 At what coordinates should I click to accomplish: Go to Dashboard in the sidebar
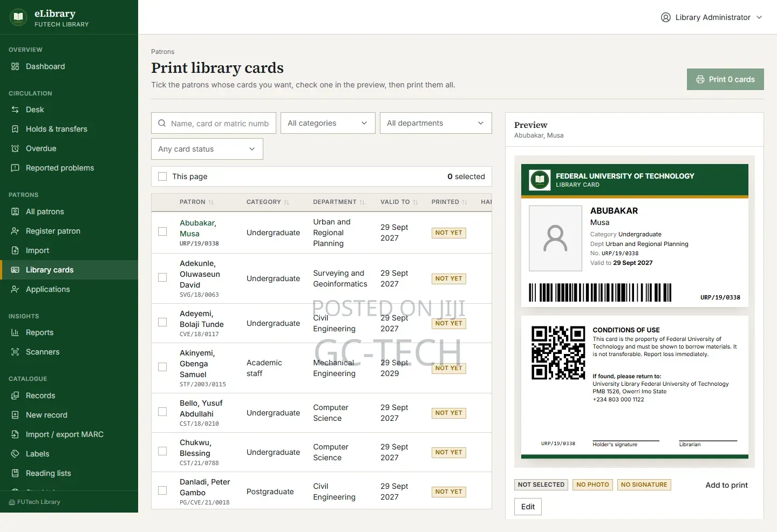pyautogui.click(x=69, y=66)
